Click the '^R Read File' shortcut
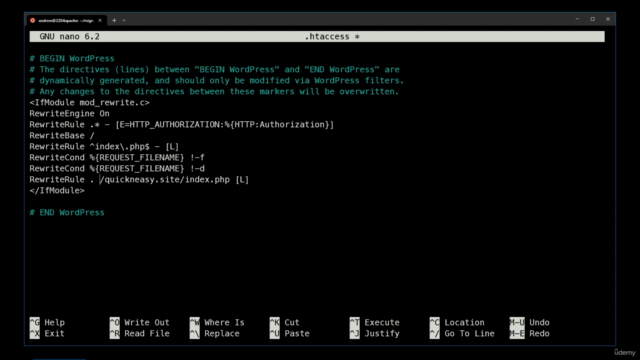 (x=139, y=333)
